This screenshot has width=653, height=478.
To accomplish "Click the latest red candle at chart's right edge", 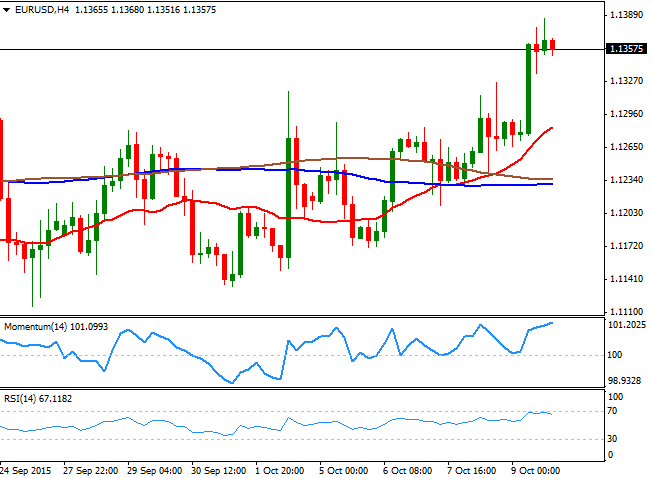I will click(x=553, y=44).
